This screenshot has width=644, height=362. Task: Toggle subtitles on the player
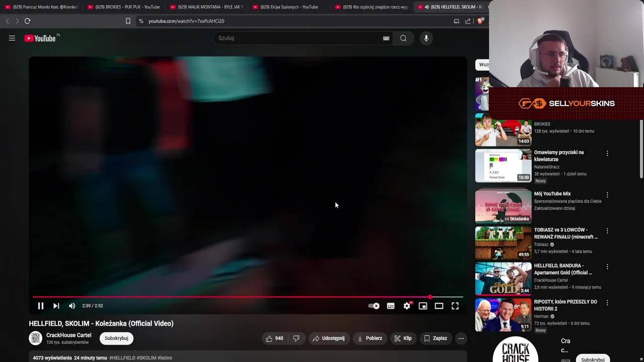390,306
